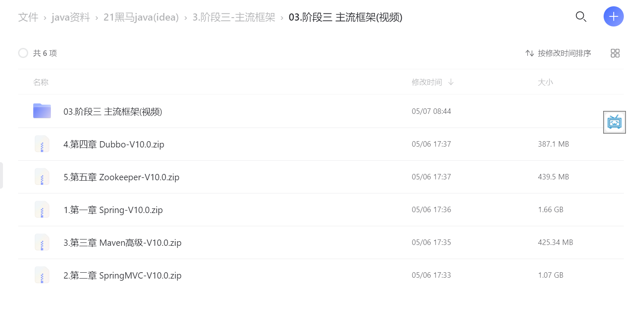Viewport: 644px width, 321px height.
Task: Go to the java资料 breadcrumb
Action: click(x=71, y=17)
